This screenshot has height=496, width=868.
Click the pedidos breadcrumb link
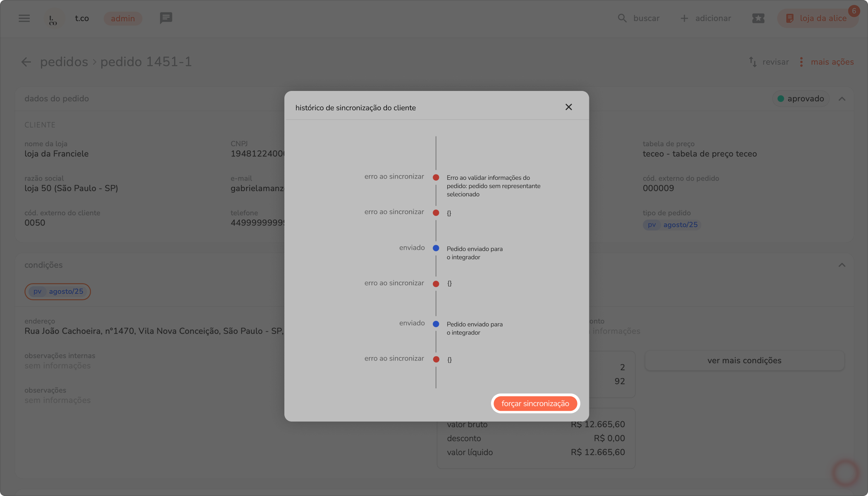(64, 62)
